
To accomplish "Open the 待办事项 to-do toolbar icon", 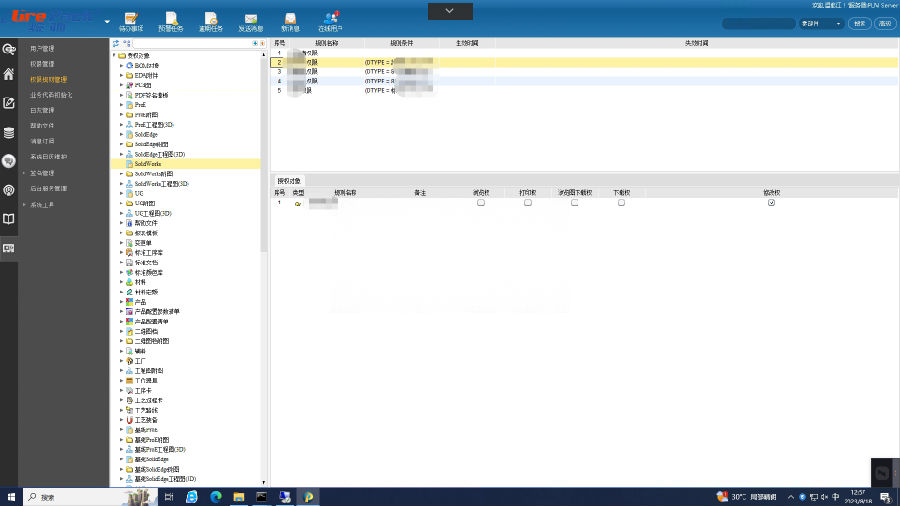I will click(x=130, y=20).
